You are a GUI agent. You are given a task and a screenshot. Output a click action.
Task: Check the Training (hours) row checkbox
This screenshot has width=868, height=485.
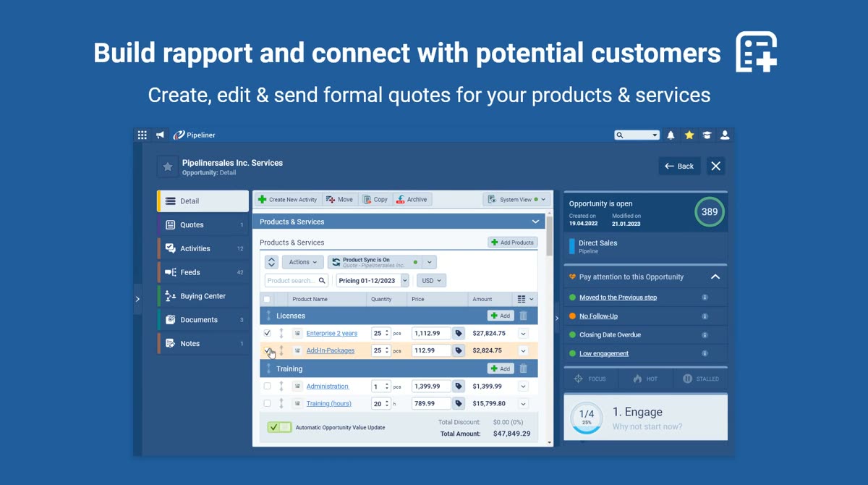point(267,403)
